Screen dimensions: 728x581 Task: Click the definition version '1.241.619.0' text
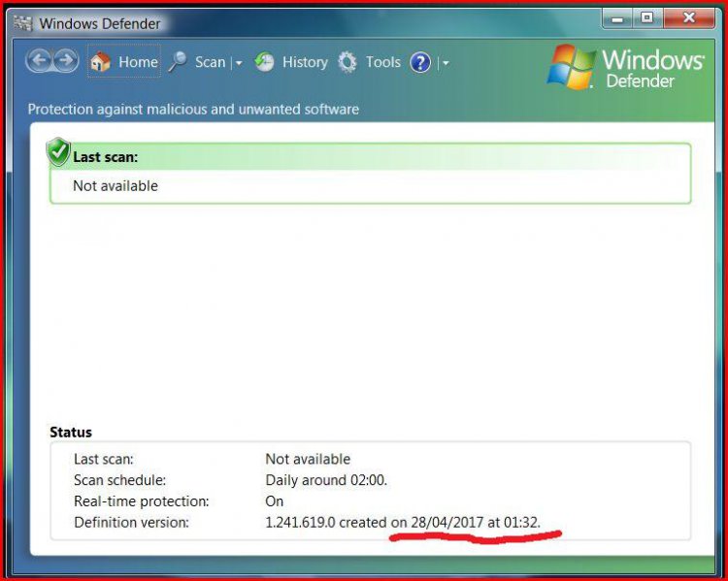click(300, 523)
